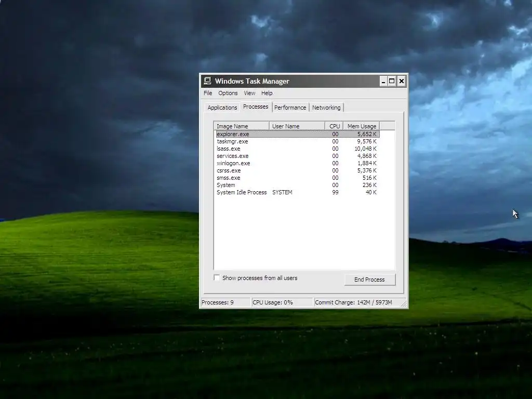Image resolution: width=532 pixels, height=399 pixels.
Task: Select the System Idle Process row
Action: (x=297, y=192)
